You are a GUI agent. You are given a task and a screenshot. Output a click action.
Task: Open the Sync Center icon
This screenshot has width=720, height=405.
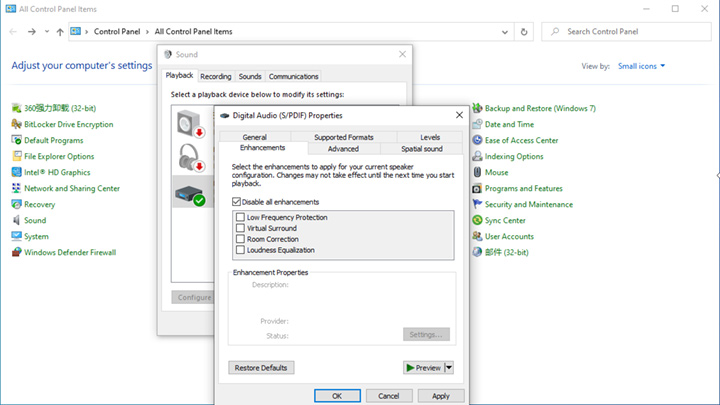click(x=477, y=220)
